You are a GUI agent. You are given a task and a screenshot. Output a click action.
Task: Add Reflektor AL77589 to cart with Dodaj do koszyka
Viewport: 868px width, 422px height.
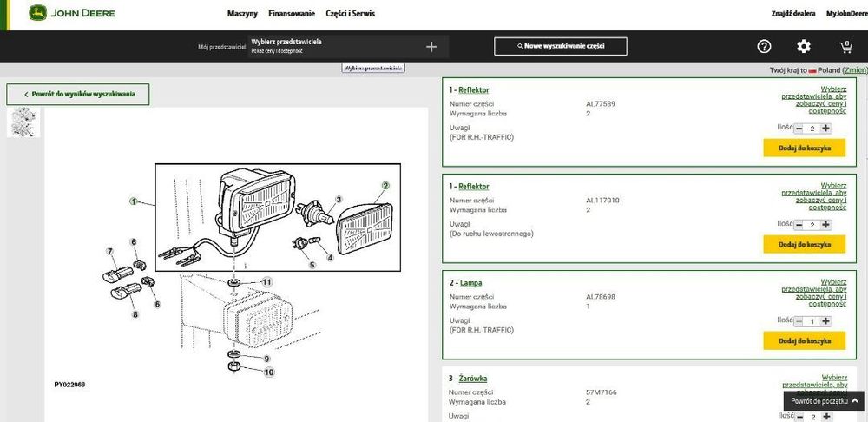pos(805,148)
